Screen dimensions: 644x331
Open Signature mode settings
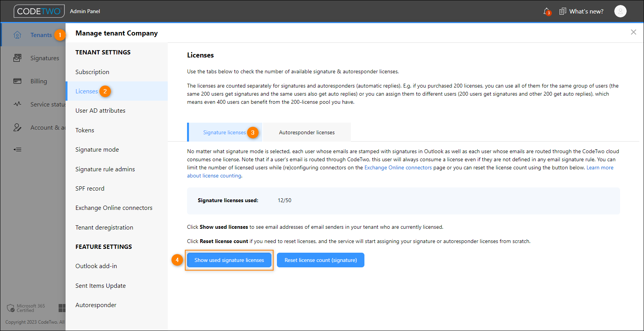(97, 149)
